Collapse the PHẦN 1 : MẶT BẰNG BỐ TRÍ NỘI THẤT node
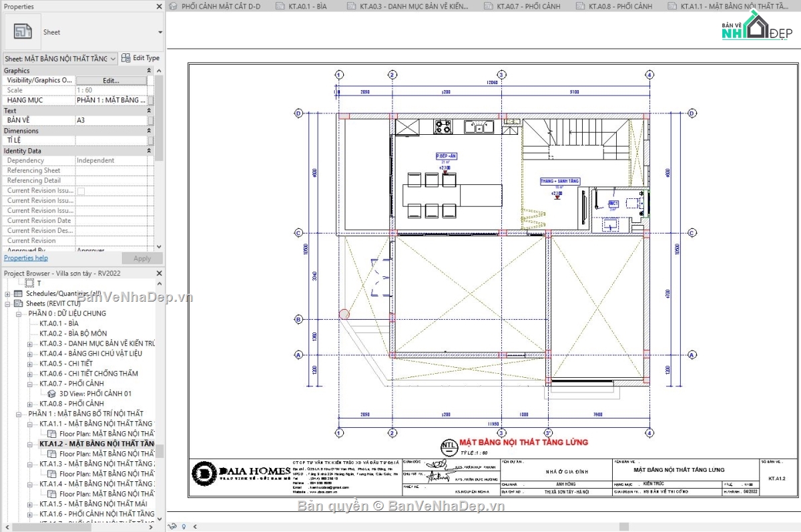This screenshot has width=801, height=532. [x=19, y=414]
